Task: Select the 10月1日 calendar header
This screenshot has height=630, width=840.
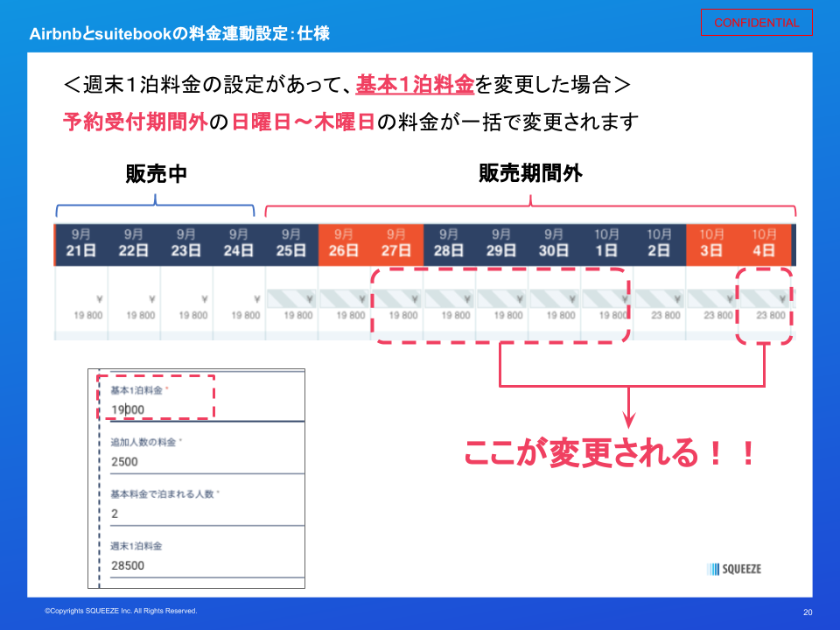Action: pyautogui.click(x=606, y=243)
